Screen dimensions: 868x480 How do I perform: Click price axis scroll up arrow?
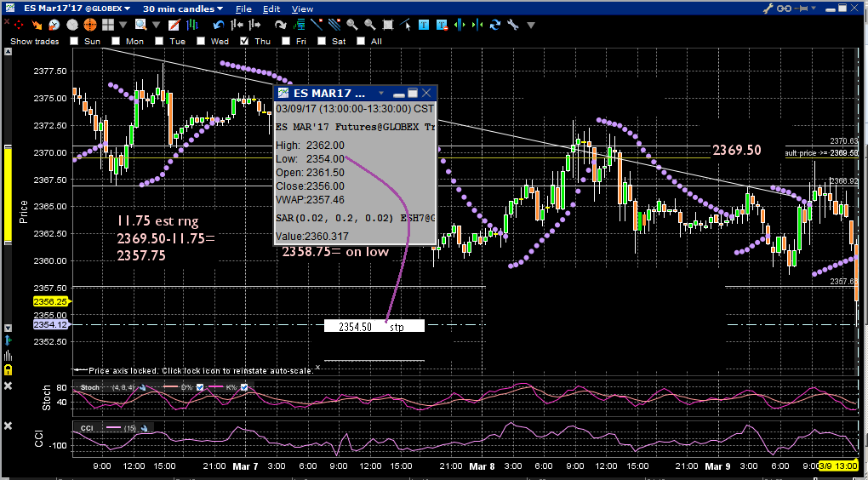8,52
